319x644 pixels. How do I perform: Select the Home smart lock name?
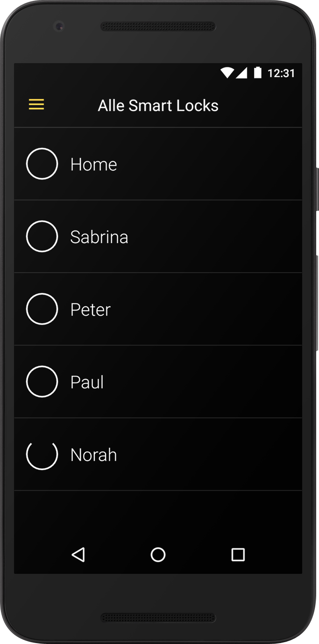[93, 165]
